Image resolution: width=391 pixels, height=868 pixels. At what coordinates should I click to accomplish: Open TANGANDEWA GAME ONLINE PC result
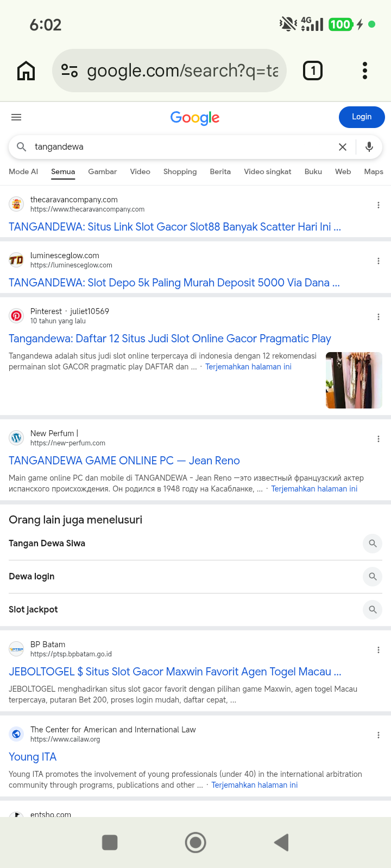124,461
